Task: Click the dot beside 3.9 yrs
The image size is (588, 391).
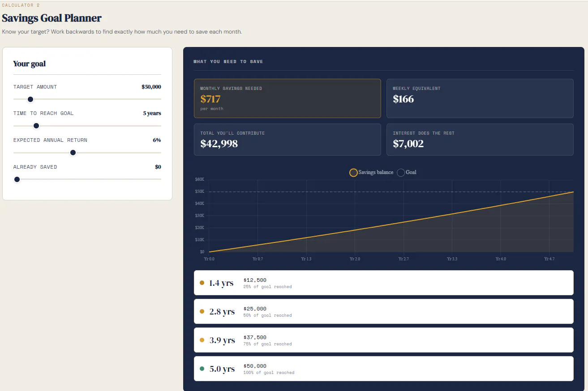Action: [202, 340]
